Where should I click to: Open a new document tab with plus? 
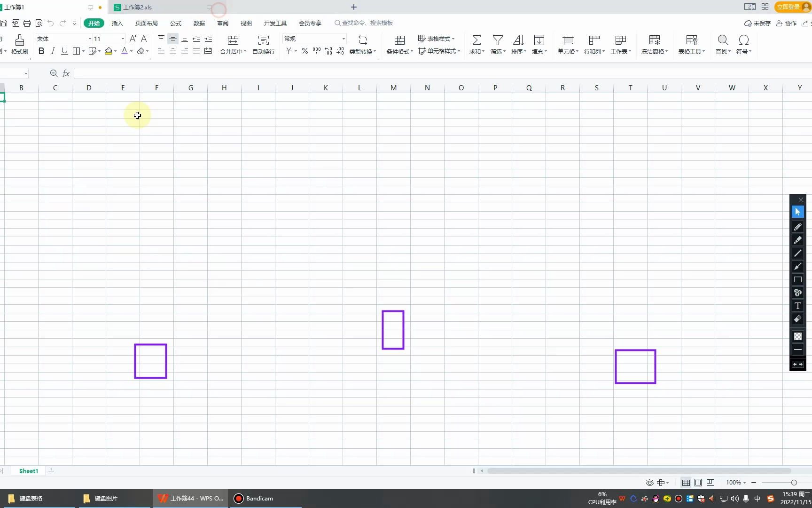pyautogui.click(x=354, y=7)
